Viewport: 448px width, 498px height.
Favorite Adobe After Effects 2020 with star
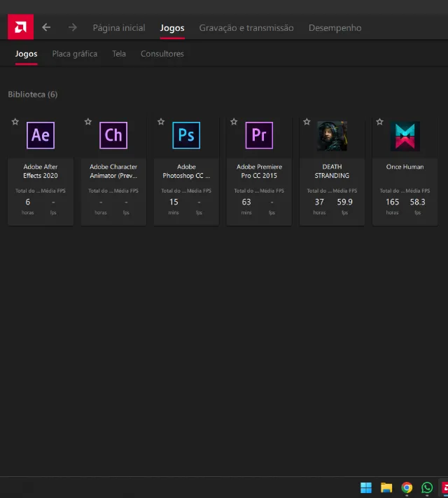[15, 122]
